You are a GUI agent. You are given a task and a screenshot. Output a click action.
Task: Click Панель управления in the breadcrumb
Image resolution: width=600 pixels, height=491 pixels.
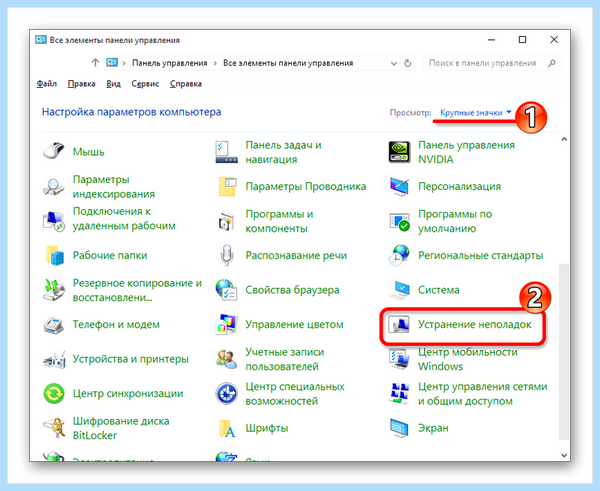[x=170, y=63]
